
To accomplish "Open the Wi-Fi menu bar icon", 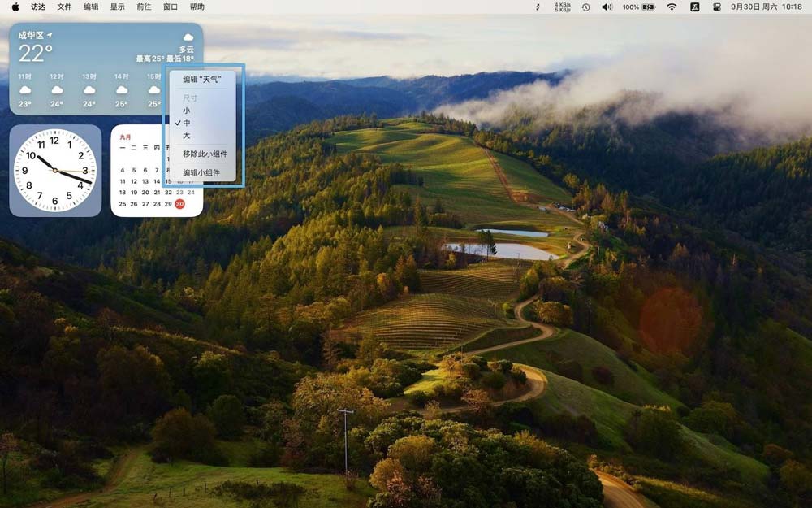I will click(672, 8).
